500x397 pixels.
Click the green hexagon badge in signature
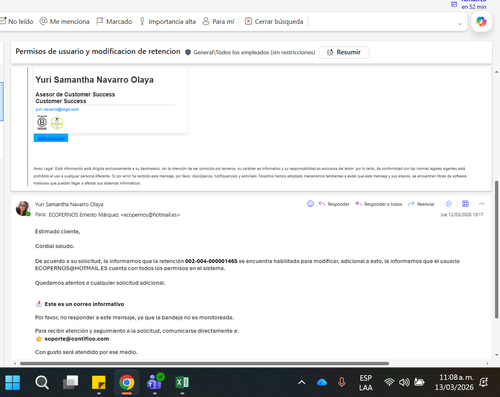(x=57, y=123)
